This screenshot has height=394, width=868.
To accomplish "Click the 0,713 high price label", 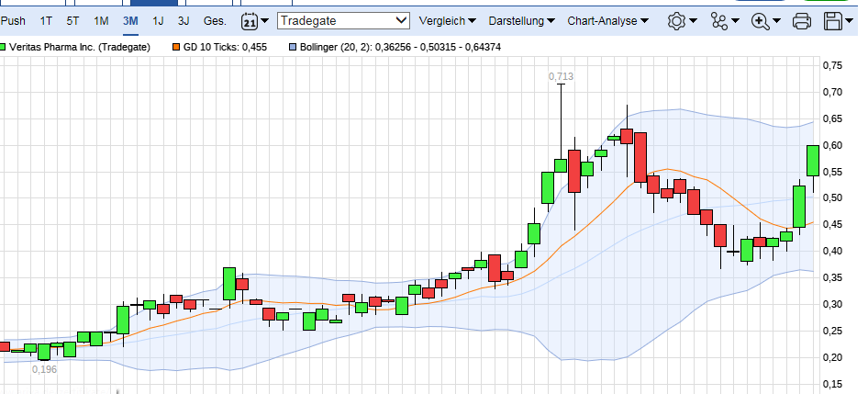I will [x=561, y=77].
